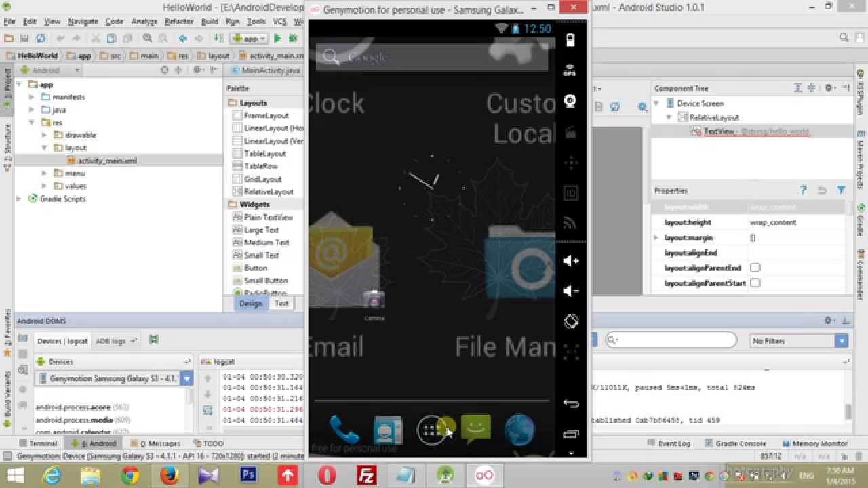Open Properties help question-mark icon
This screenshot has width=868, height=488.
804,190
